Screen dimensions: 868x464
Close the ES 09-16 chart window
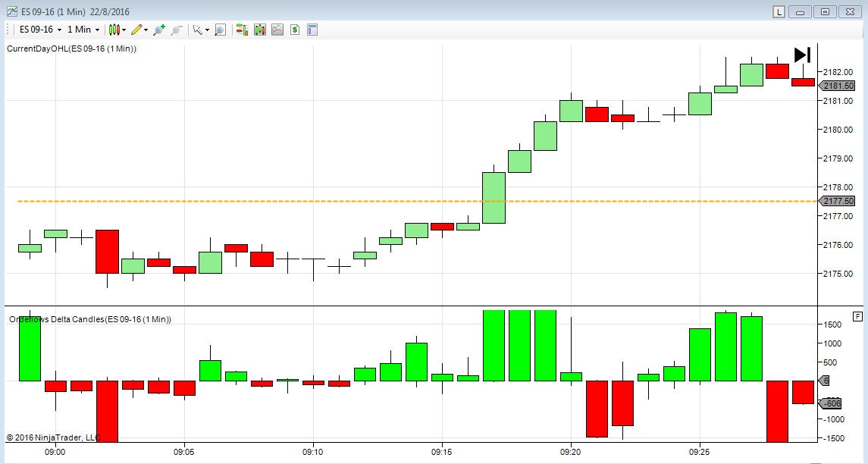tap(850, 11)
